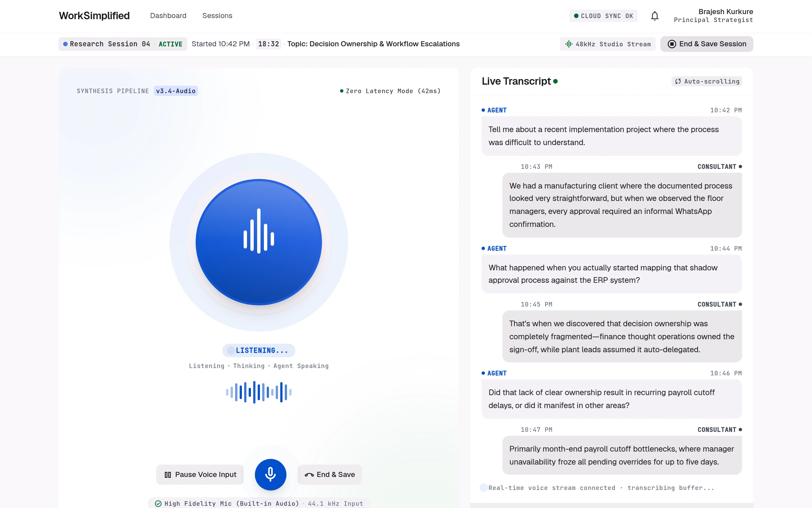Click the Listening · Thinking · Agent Speaking legend

259,366
